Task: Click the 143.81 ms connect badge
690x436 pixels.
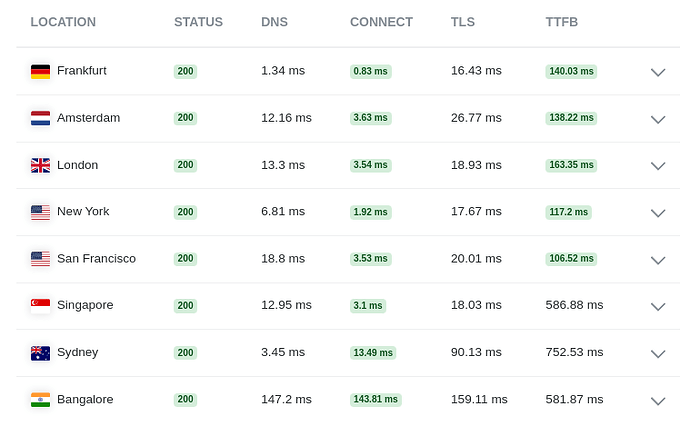Action: click(375, 399)
